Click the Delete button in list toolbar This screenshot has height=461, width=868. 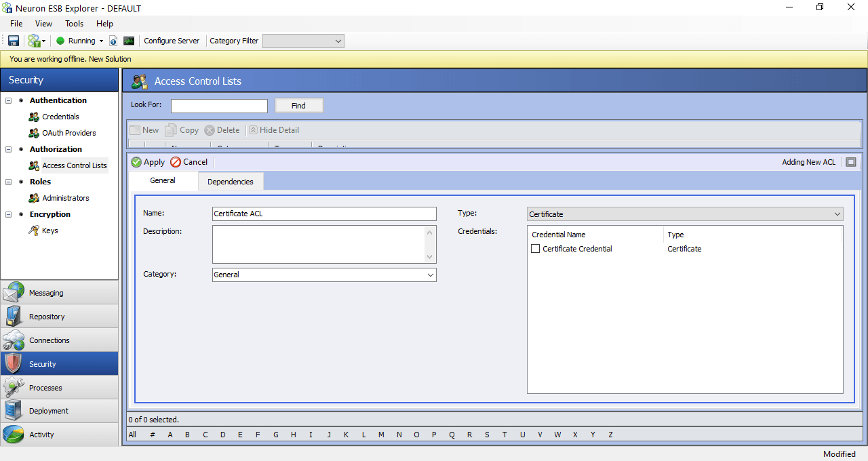coord(222,130)
